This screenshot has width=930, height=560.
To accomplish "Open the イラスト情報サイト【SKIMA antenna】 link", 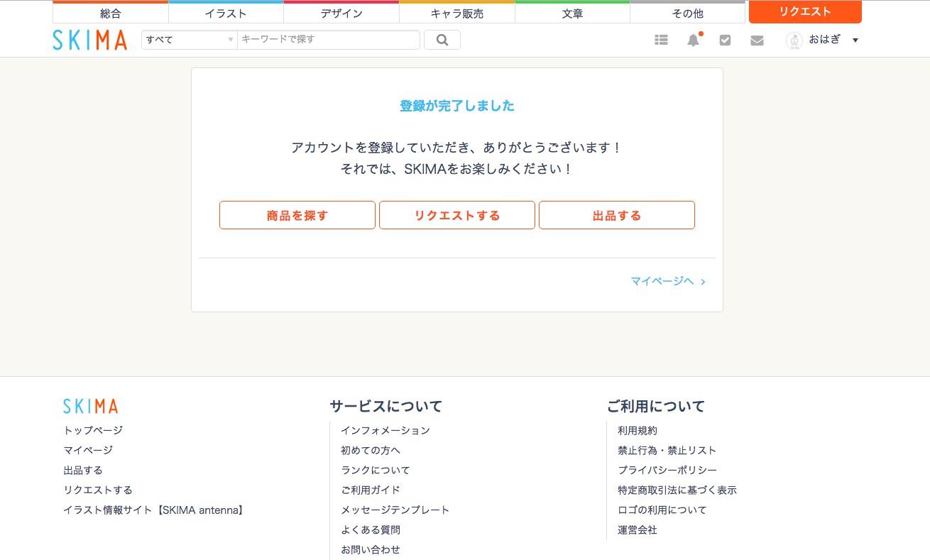I will point(153,510).
